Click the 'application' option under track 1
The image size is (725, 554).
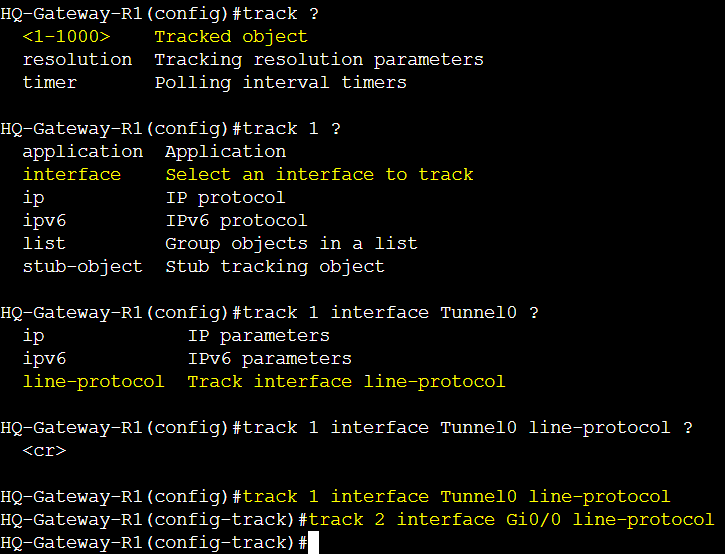point(83,152)
